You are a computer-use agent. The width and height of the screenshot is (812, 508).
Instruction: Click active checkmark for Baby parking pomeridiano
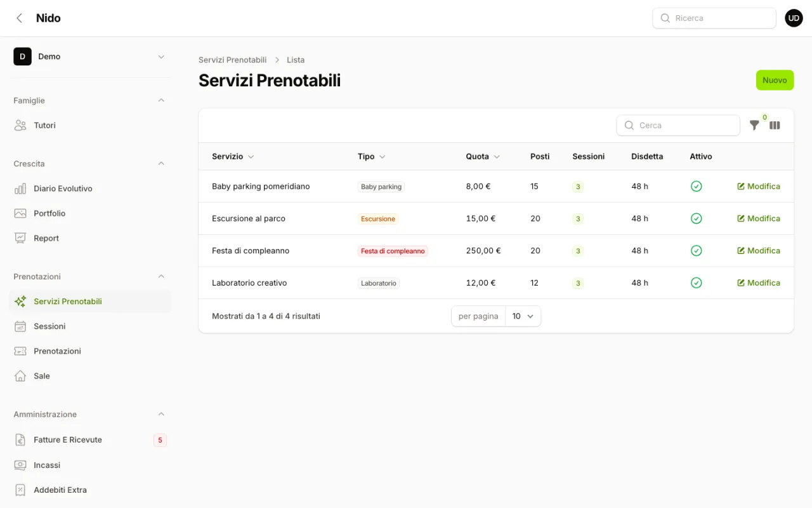point(696,187)
